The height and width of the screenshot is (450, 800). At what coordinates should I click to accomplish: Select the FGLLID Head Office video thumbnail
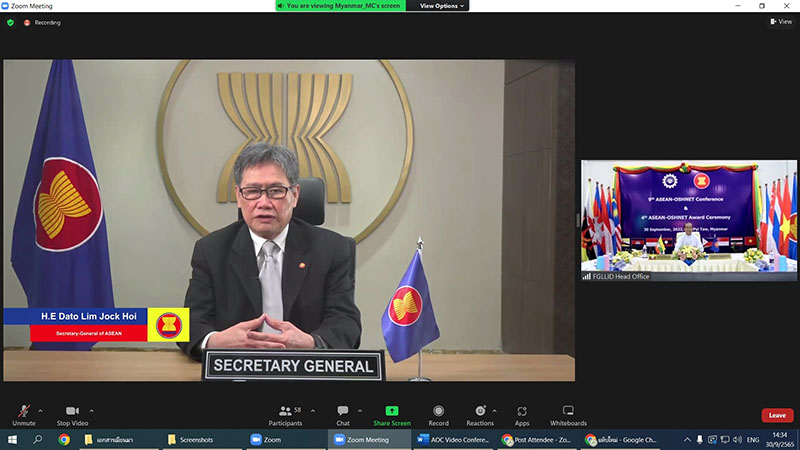click(x=689, y=220)
